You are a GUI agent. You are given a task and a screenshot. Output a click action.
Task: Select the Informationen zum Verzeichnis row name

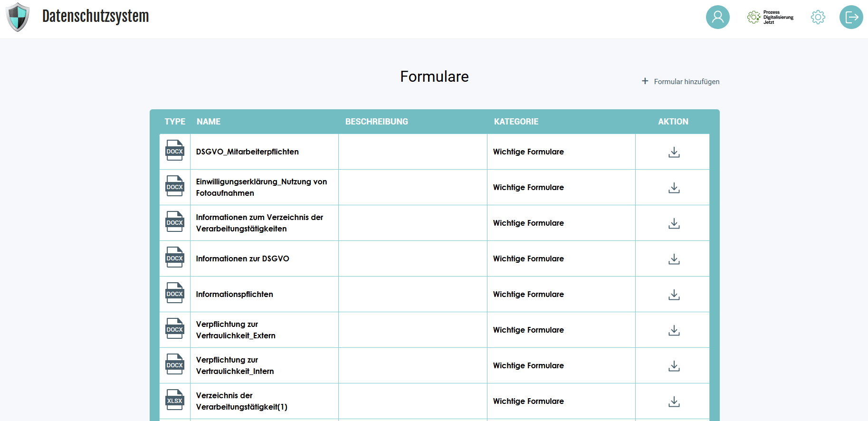click(259, 223)
